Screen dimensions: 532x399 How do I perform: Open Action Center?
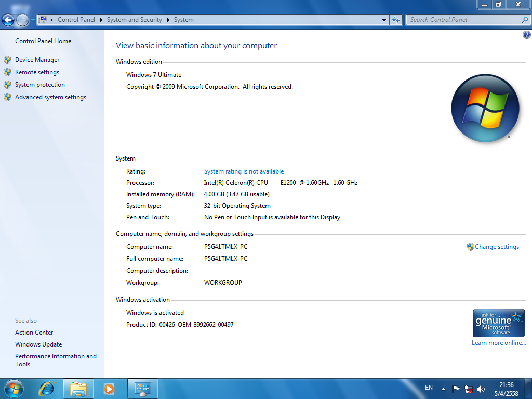click(34, 332)
